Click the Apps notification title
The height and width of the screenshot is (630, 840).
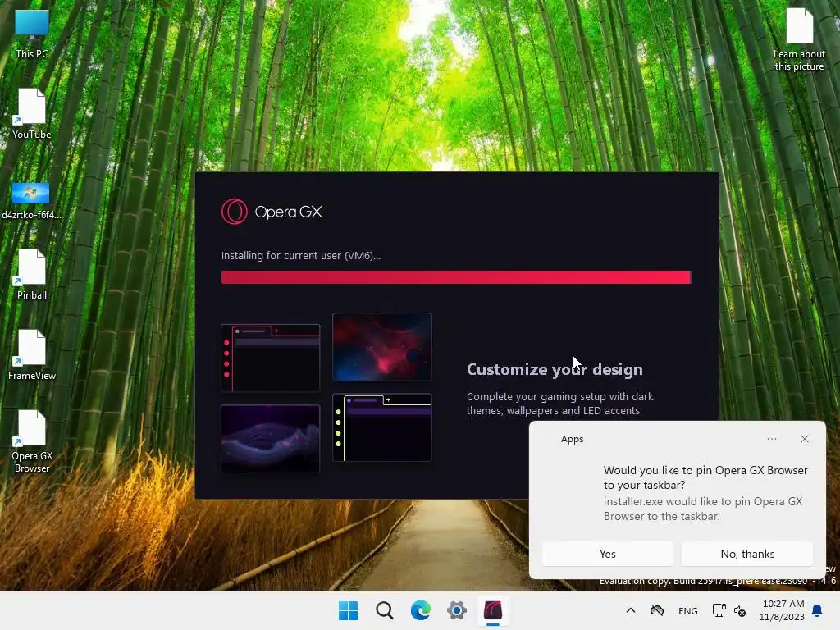pyautogui.click(x=572, y=439)
